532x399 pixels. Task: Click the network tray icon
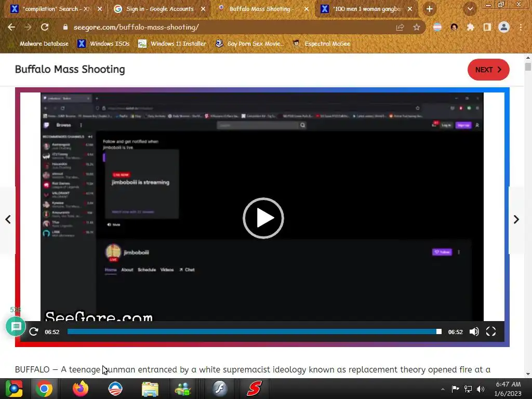[x=468, y=389]
